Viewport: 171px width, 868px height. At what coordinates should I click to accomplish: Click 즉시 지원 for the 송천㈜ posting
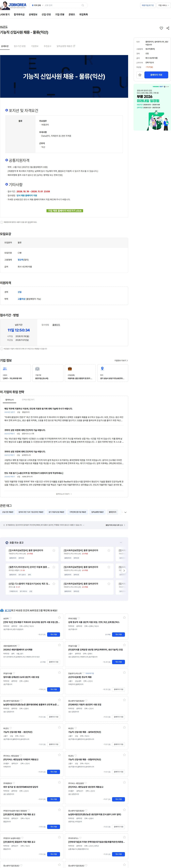[54, 635]
